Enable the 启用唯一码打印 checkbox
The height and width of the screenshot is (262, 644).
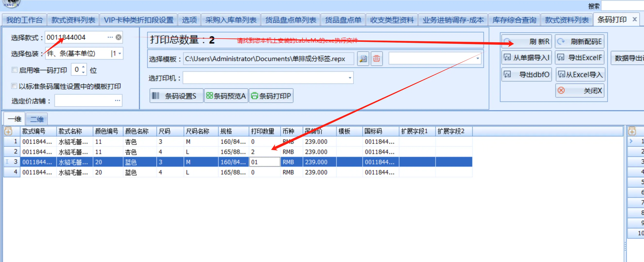tap(15, 70)
